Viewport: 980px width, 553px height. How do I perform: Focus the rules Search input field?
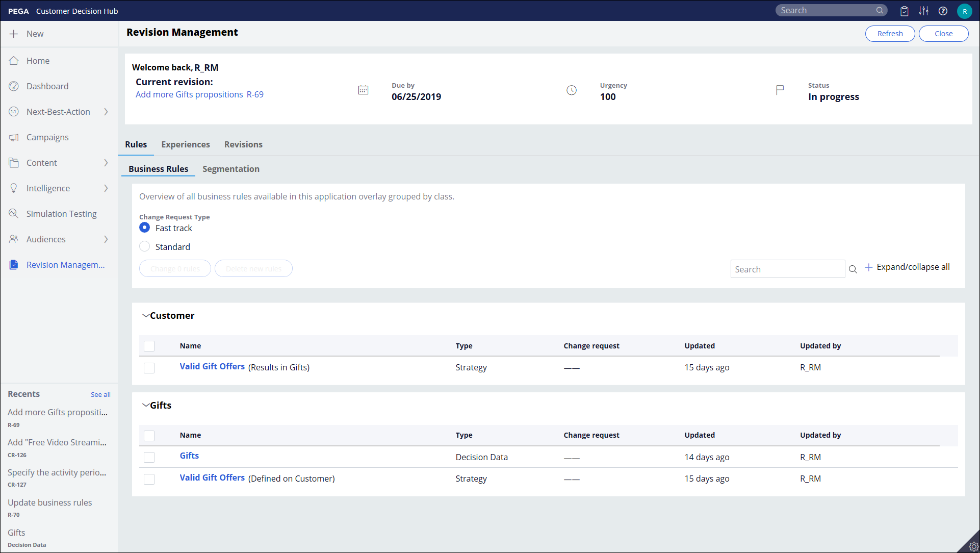pos(787,269)
